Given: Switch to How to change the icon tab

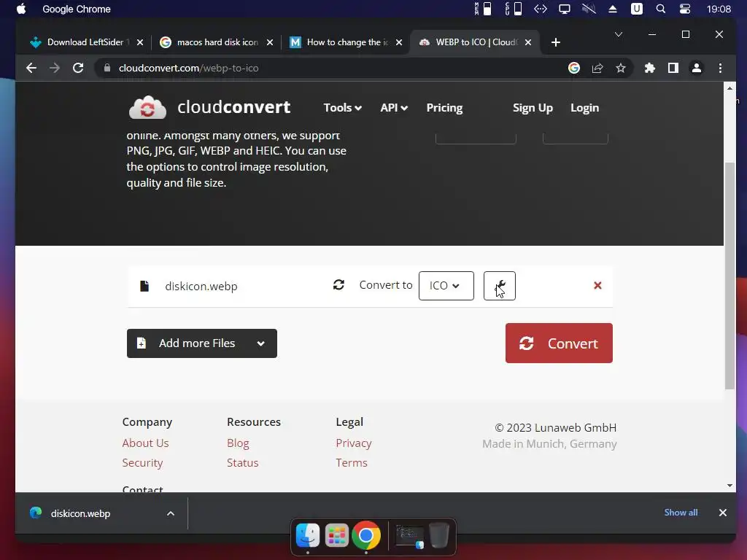Looking at the screenshot, I should [347, 42].
